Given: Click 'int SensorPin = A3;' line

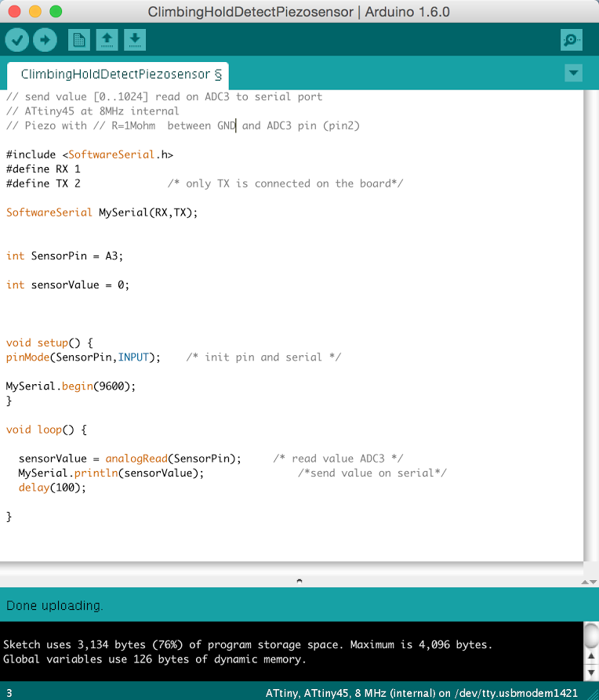Looking at the screenshot, I should [64, 256].
